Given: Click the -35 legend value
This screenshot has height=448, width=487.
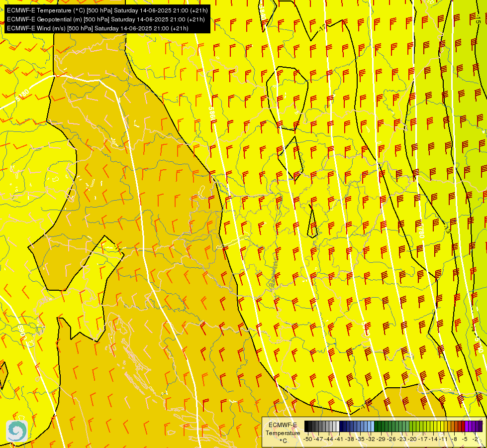Looking at the screenshot, I should click(x=360, y=439).
